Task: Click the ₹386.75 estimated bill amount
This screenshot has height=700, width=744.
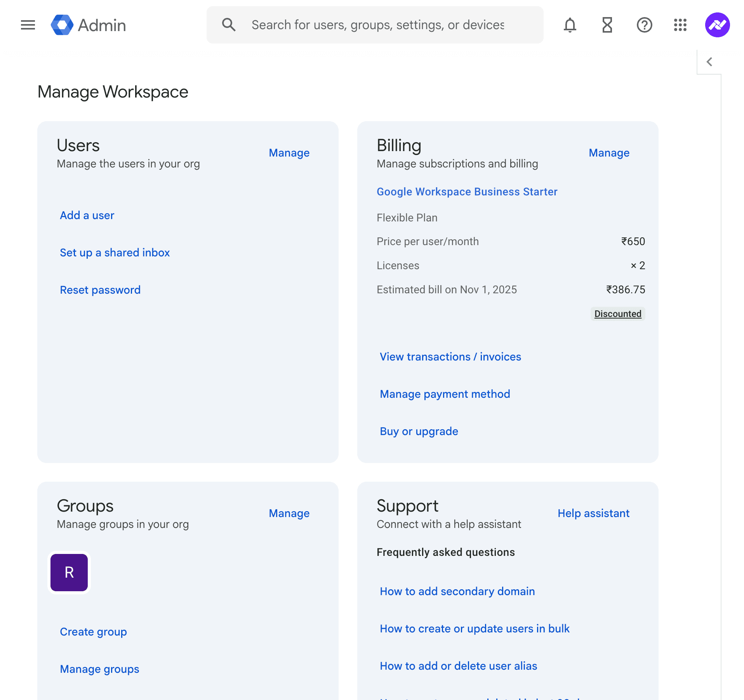Action: click(x=626, y=289)
